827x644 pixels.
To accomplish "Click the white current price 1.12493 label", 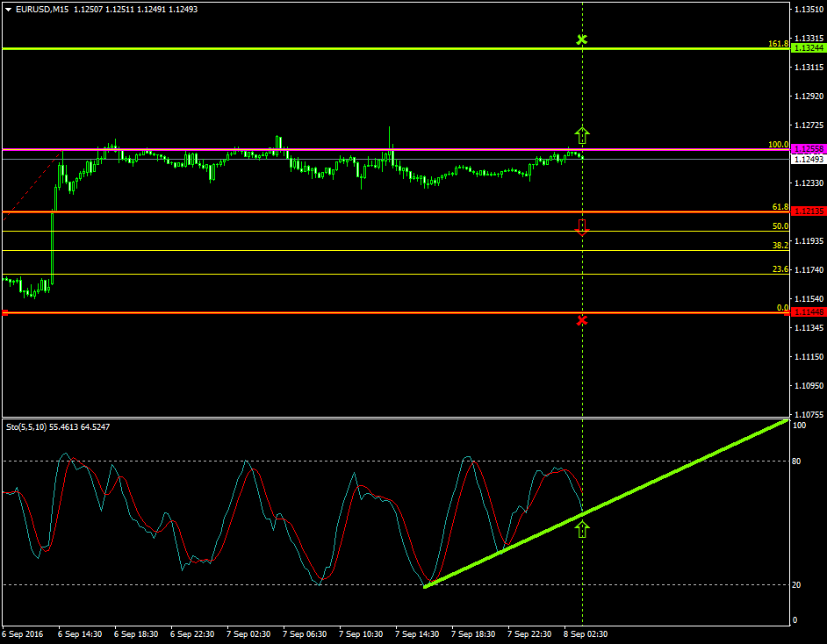I will click(x=808, y=160).
